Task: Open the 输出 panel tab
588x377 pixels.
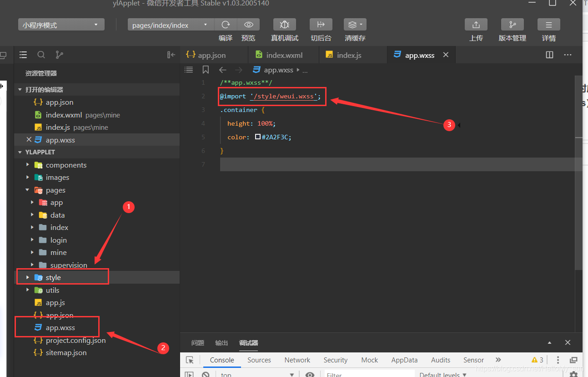Action: [x=222, y=343]
